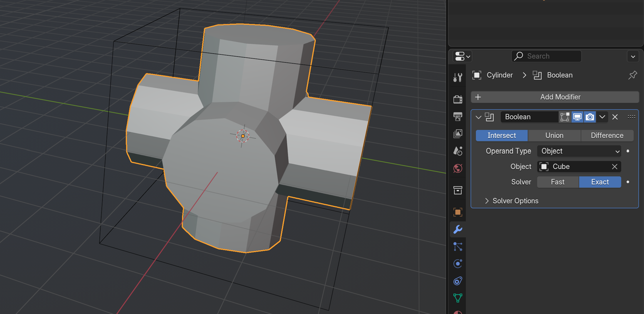Open the View Layer properties tab
The image size is (644, 314).
(457, 134)
